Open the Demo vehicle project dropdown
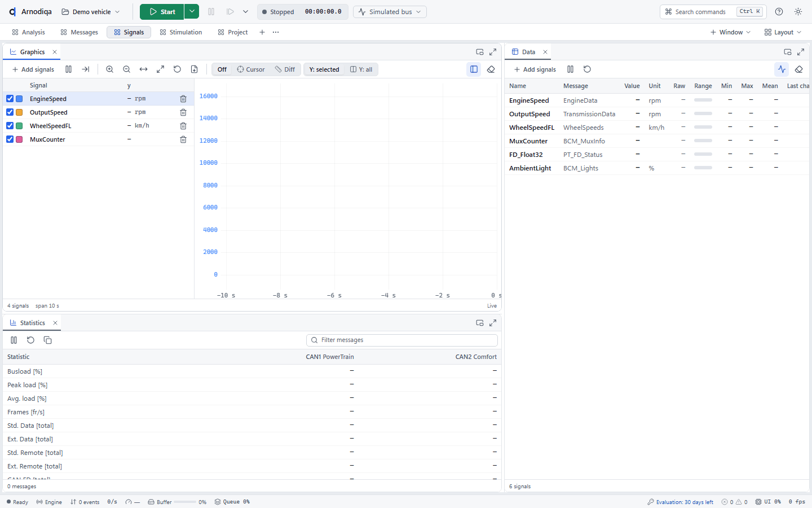The width and height of the screenshot is (812, 508). coord(91,12)
